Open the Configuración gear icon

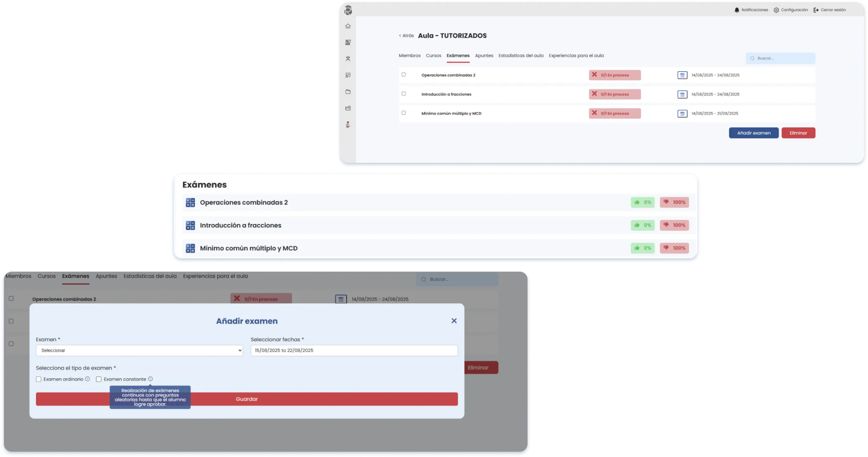click(x=776, y=10)
